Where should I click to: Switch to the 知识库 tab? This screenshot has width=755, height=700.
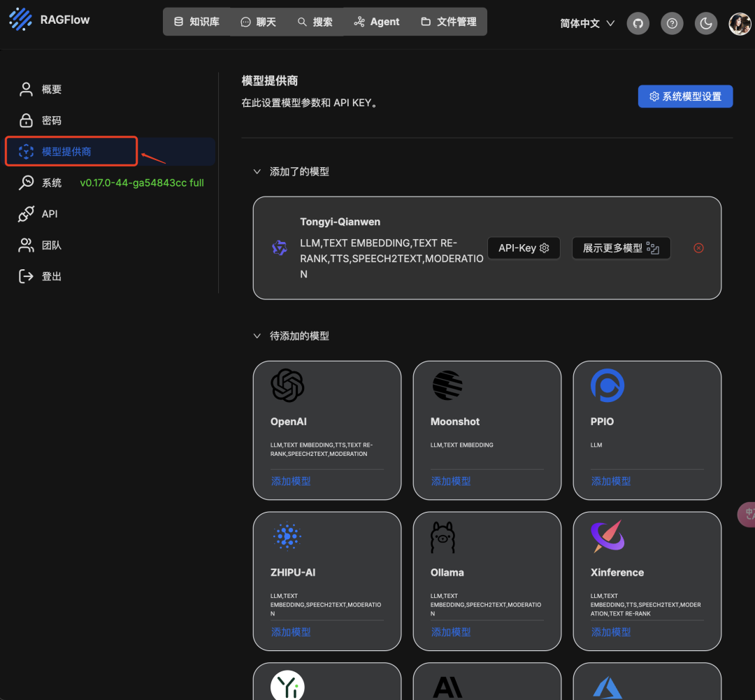(x=196, y=22)
